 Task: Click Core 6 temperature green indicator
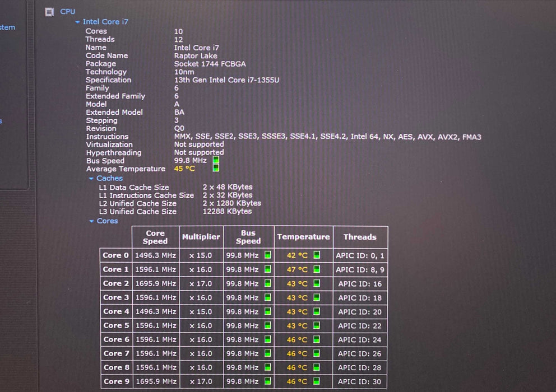point(317,339)
